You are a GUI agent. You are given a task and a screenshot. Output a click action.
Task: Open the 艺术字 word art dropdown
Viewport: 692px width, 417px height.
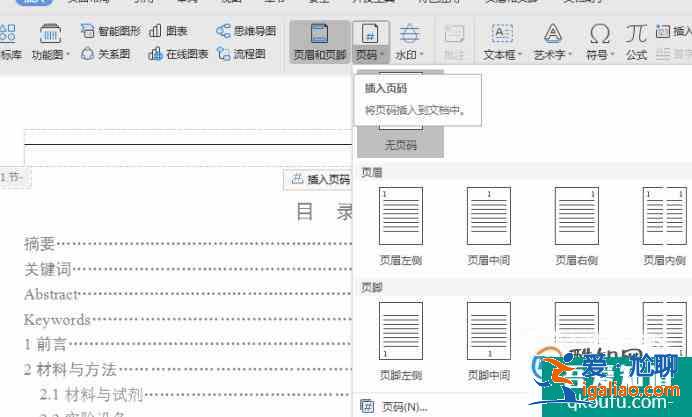553,42
